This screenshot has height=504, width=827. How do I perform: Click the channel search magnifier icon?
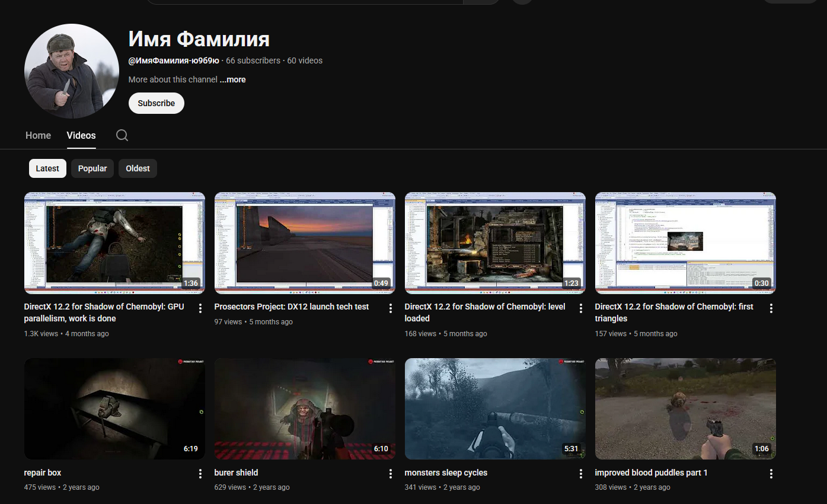pyautogui.click(x=122, y=135)
